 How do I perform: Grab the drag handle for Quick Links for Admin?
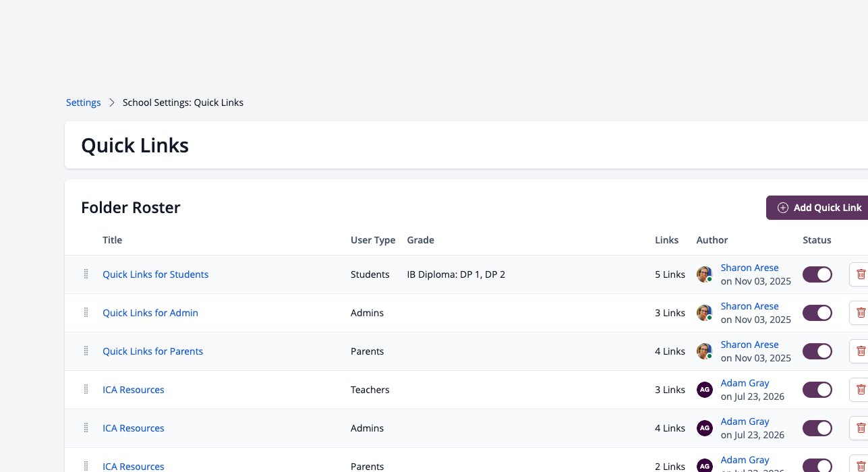point(86,313)
